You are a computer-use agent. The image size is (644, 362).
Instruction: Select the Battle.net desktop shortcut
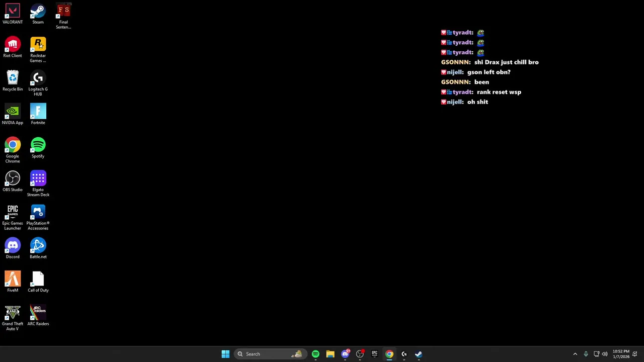[38, 249]
